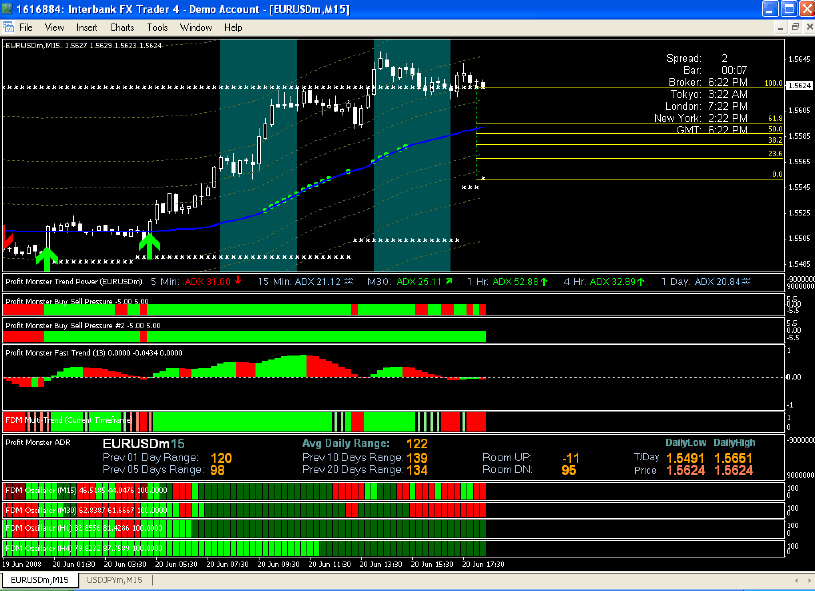Open the File menu
Viewport: 815px width, 591px height.
click(25, 28)
